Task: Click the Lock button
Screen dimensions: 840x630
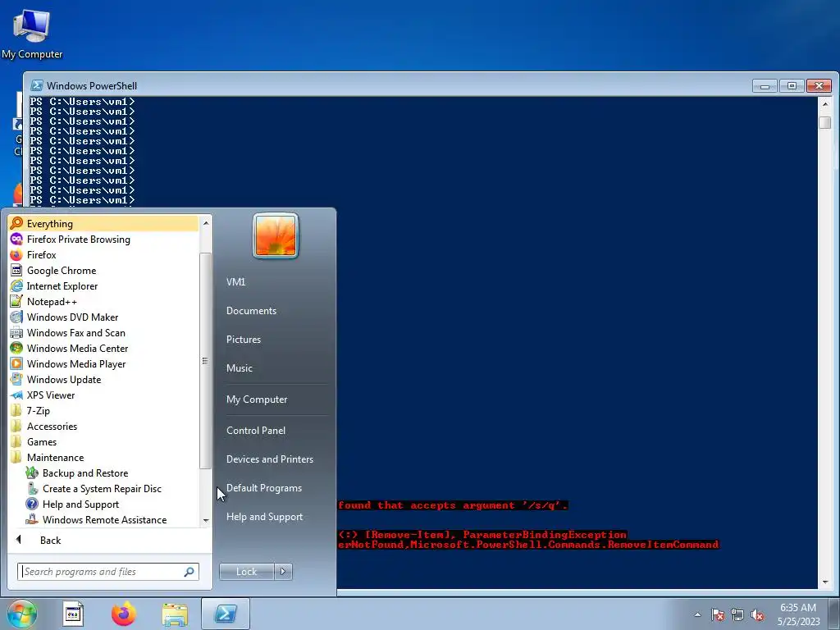Action: pos(246,572)
